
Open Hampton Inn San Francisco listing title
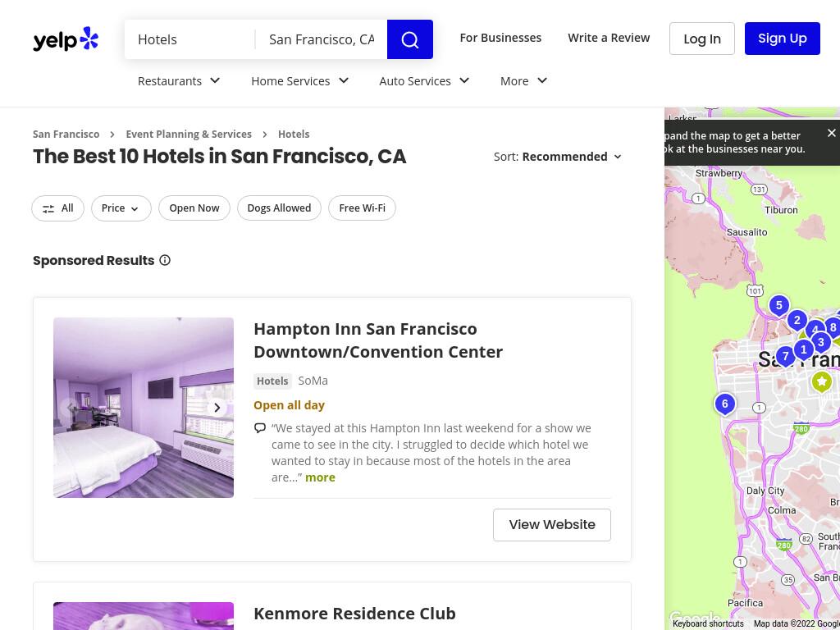pos(378,340)
